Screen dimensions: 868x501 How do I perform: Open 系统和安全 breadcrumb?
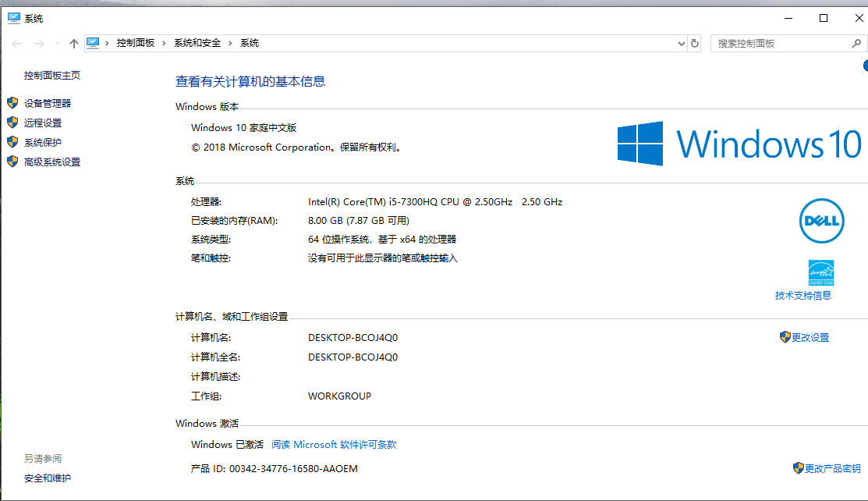[197, 43]
